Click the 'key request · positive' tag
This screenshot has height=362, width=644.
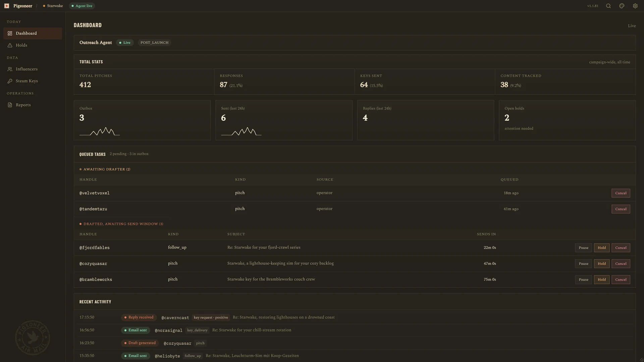click(x=211, y=317)
